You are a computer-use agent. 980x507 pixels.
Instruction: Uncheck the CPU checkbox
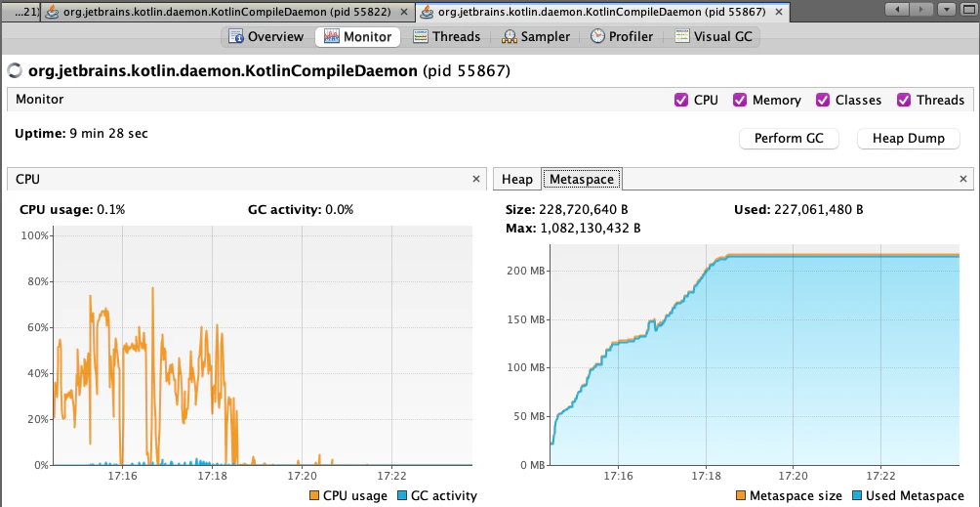(681, 100)
